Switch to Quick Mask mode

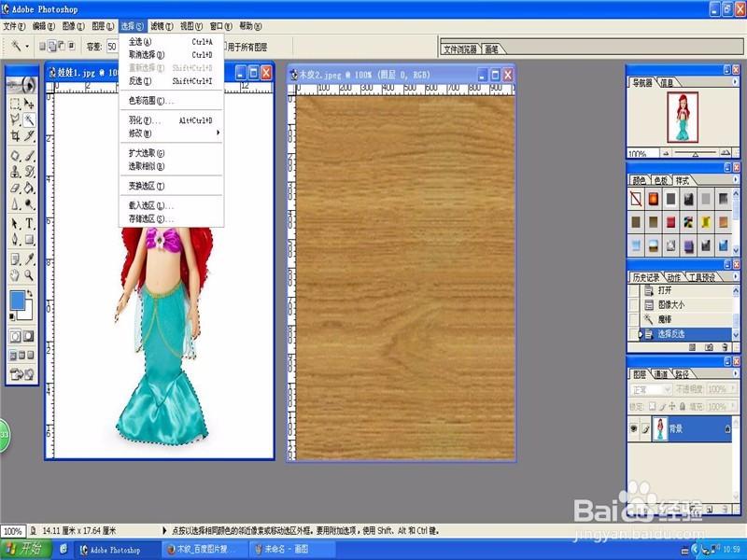[29, 337]
